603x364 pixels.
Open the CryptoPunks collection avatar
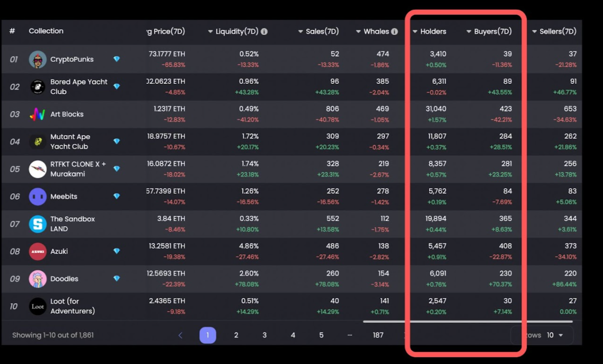[38, 59]
